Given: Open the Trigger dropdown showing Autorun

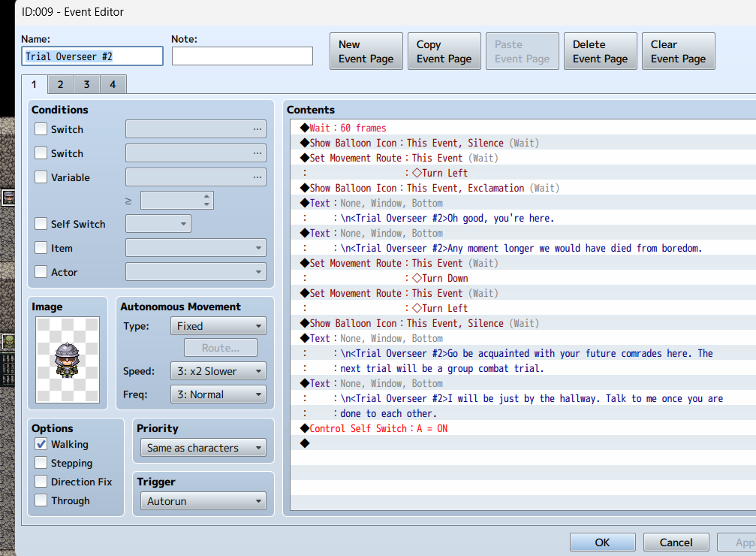Looking at the screenshot, I should tap(203, 501).
